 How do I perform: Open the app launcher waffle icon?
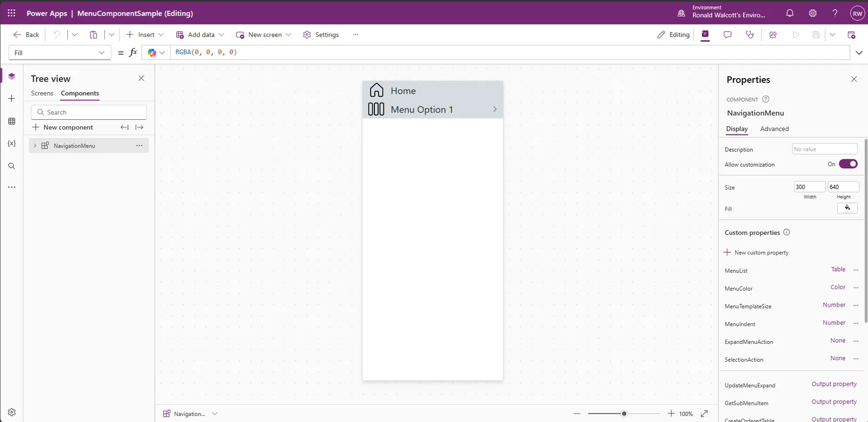[x=11, y=13]
